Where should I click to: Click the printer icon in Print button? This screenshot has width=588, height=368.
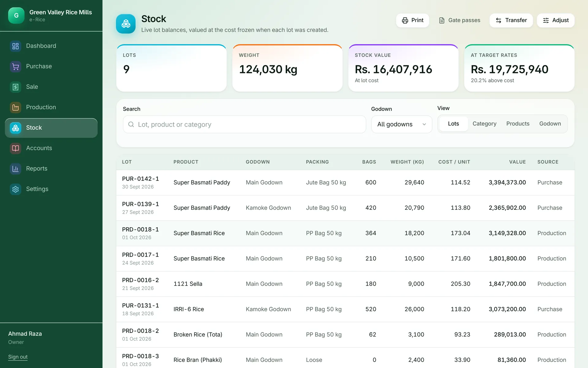coord(405,20)
